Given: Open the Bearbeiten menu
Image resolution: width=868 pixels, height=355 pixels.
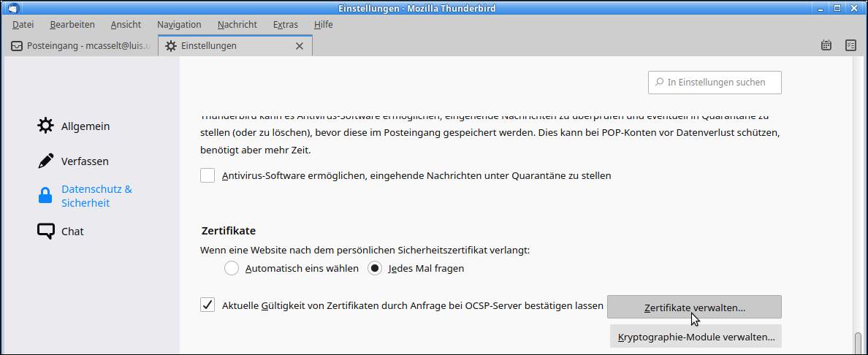Looking at the screenshot, I should coord(72,24).
